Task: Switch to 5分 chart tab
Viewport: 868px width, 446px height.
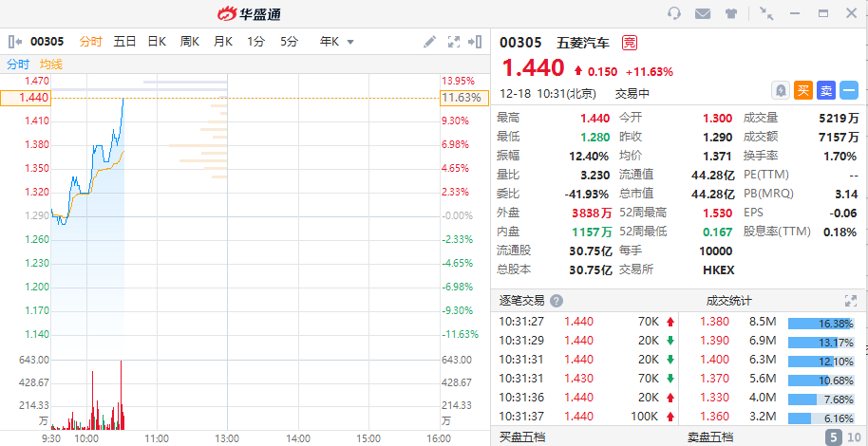Action: (289, 42)
